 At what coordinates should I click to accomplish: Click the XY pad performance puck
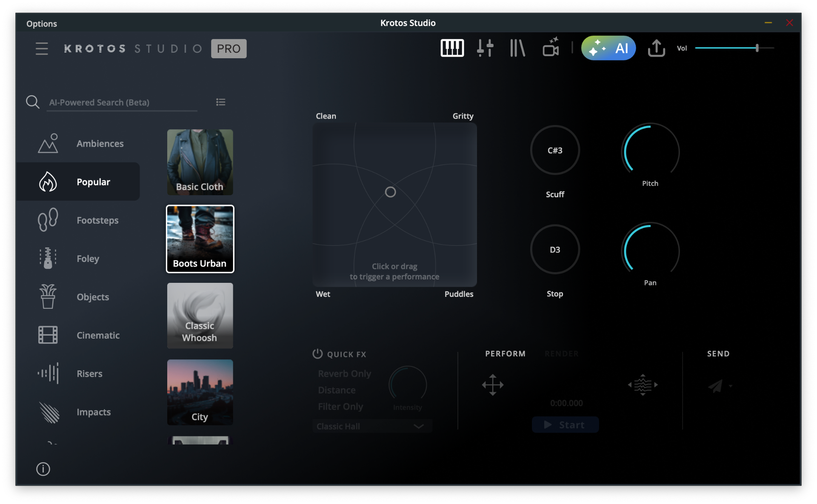tap(390, 192)
